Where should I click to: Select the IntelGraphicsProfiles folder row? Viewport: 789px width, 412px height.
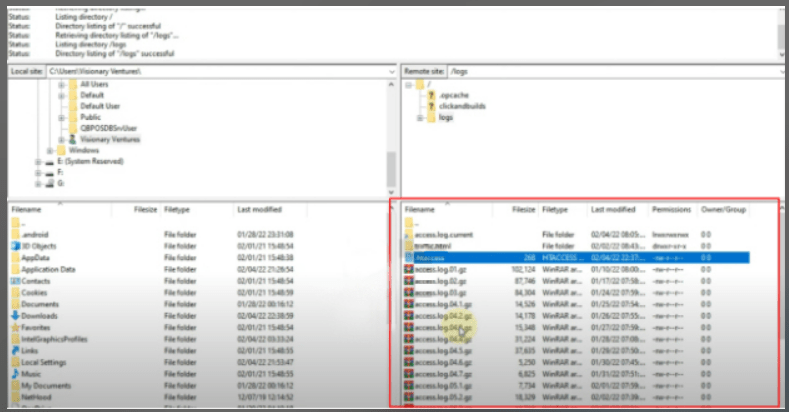[196, 339]
